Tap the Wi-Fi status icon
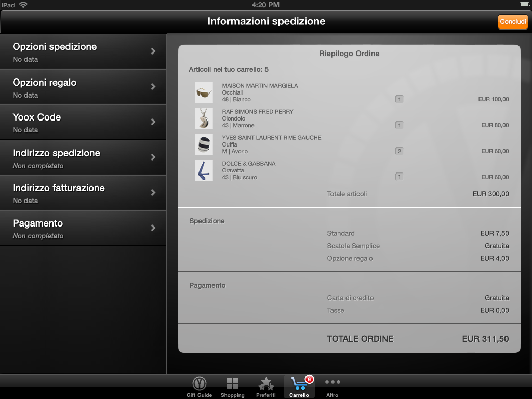The image size is (532, 399). tap(23, 4)
